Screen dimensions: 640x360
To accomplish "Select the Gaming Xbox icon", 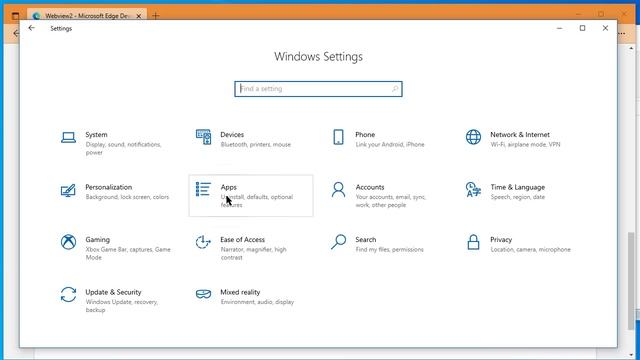I will point(68,242).
